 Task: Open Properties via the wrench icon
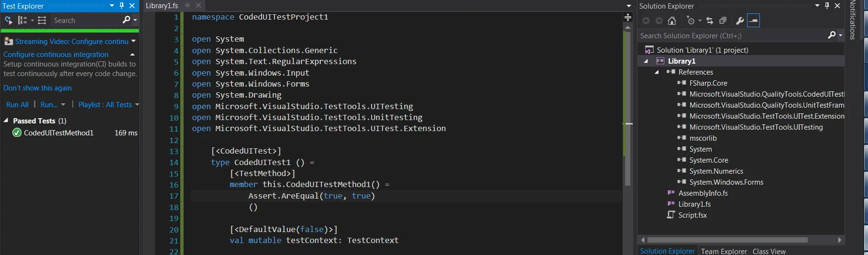739,21
